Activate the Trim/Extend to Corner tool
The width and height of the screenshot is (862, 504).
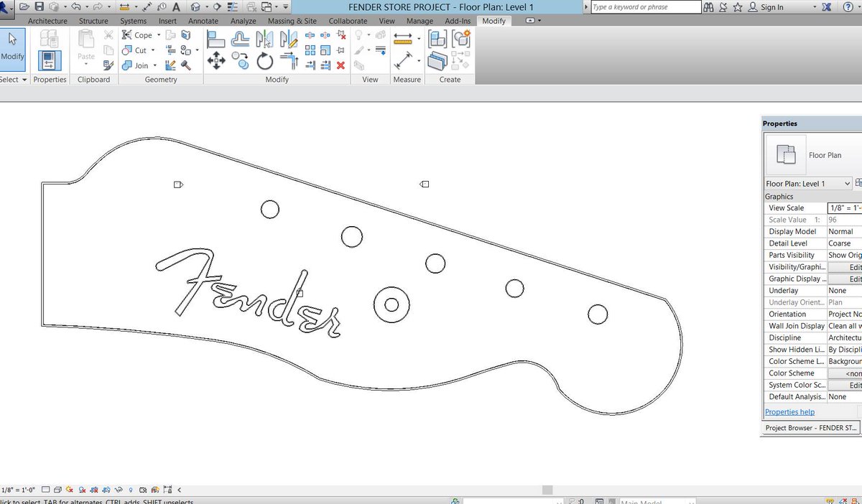click(x=288, y=60)
